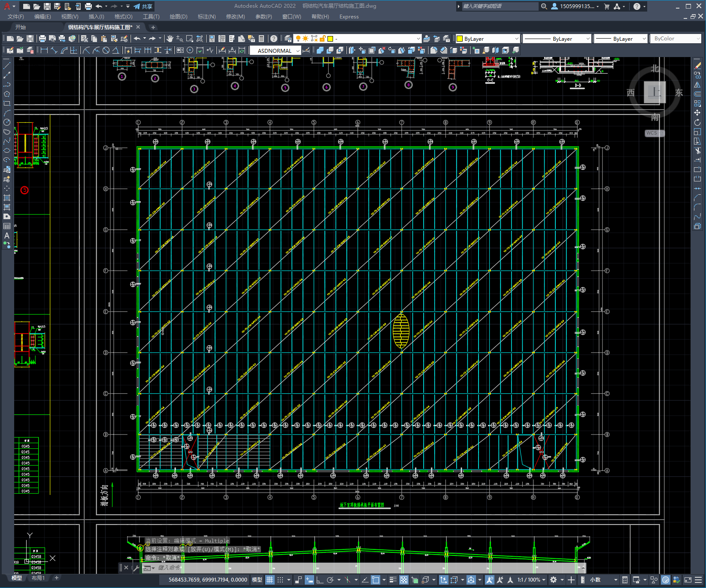706x588 pixels.
Task: Click the yellow layer color swatch
Action: tap(330, 39)
